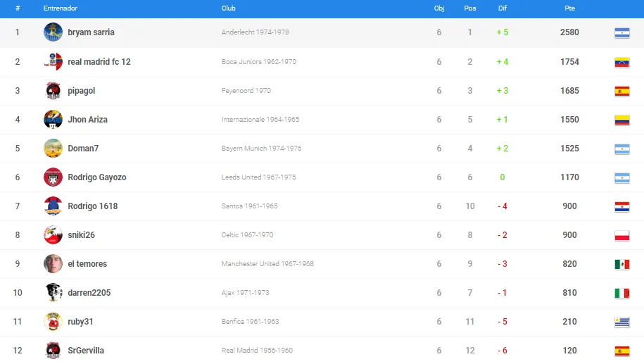
Task: Click club Feyenoord 1970
Action: 246,90
